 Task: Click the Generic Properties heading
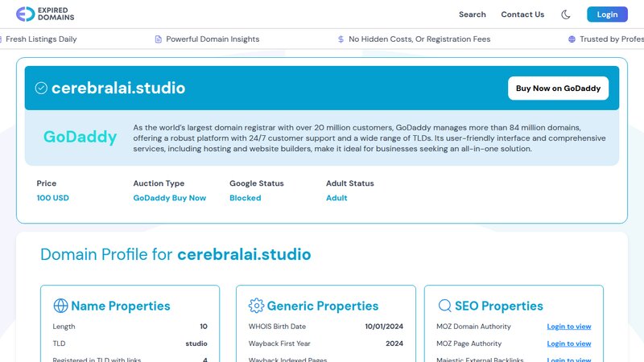point(323,306)
